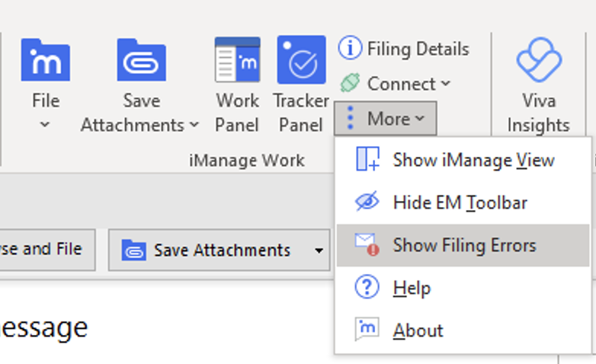Click the Help question mark icon
This screenshot has width=596, height=364.
tap(367, 288)
